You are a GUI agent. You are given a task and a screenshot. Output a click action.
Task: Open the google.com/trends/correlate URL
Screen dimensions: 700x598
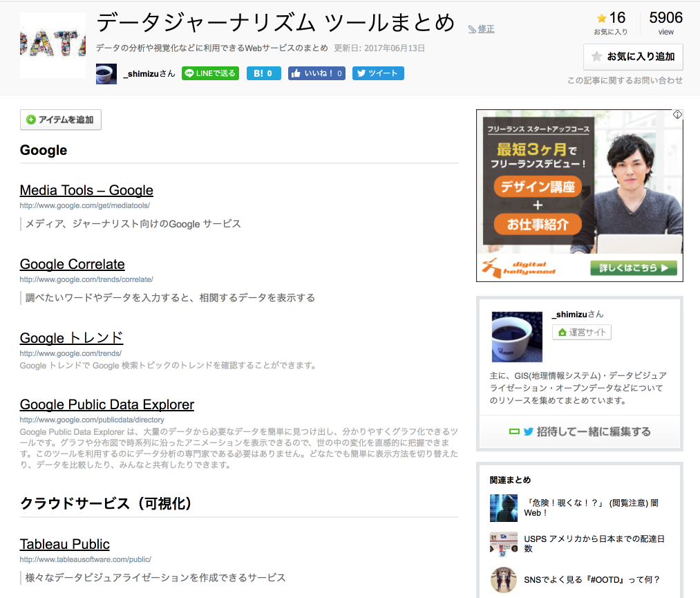click(86, 279)
